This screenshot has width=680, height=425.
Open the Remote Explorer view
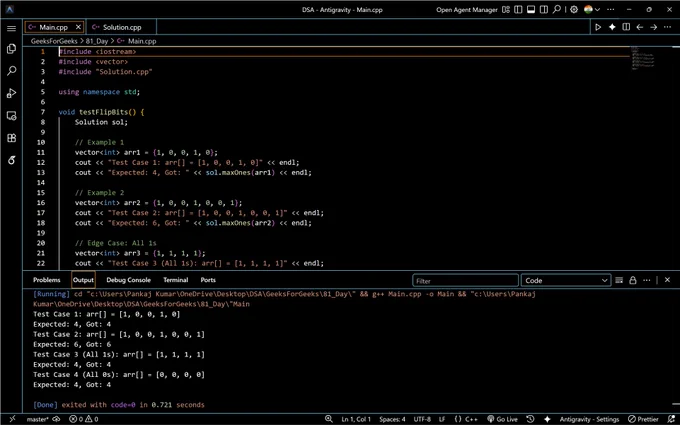coord(12,116)
